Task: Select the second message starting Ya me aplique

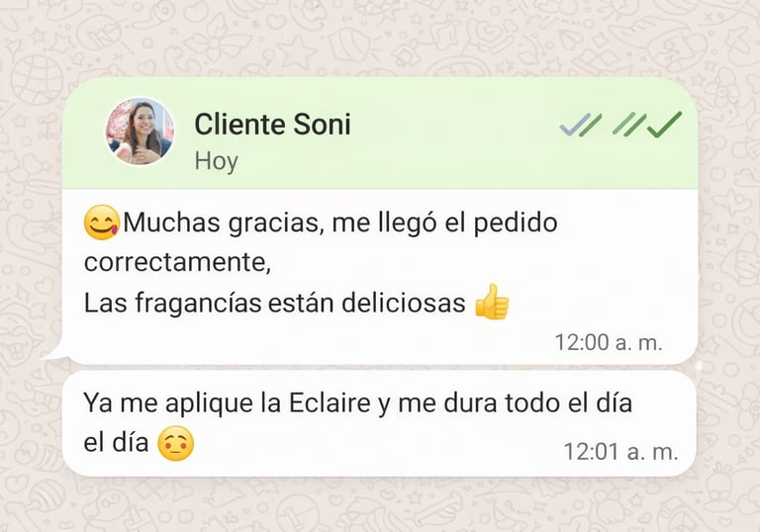Action: [x=379, y=423]
